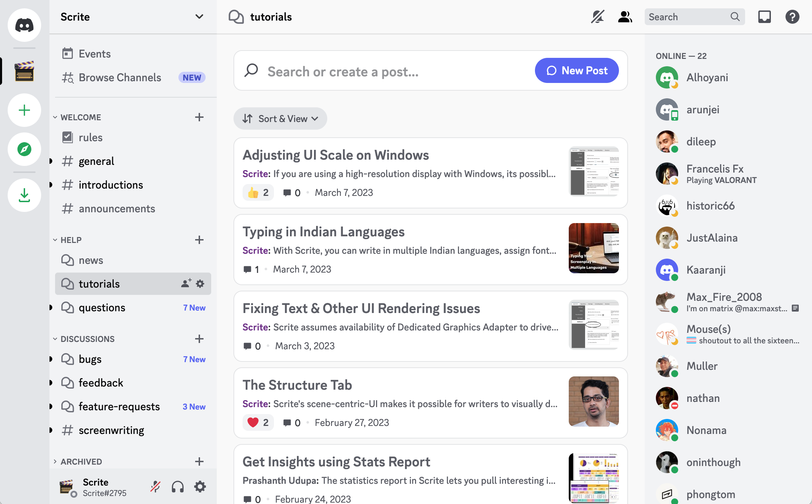This screenshot has width=812, height=504.
Task: Open Kaaranji member profile
Action: (x=728, y=270)
